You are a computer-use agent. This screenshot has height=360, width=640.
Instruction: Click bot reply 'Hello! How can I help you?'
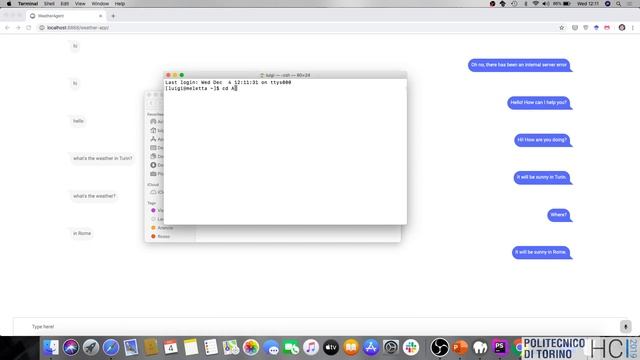(539, 102)
